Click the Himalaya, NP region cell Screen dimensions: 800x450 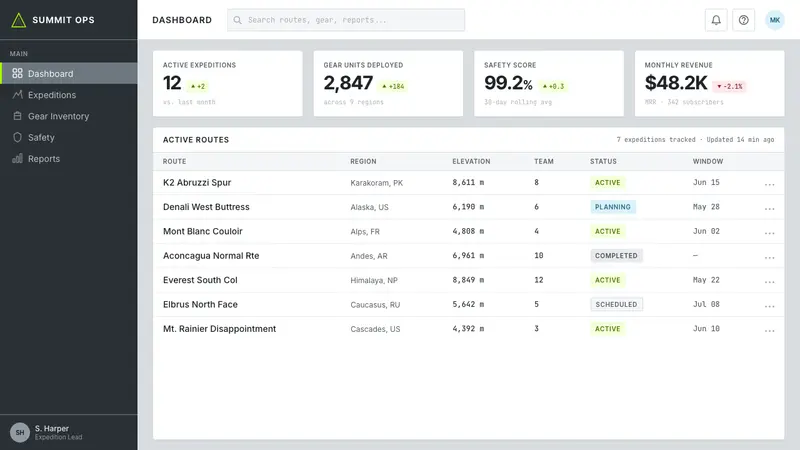[374, 280]
